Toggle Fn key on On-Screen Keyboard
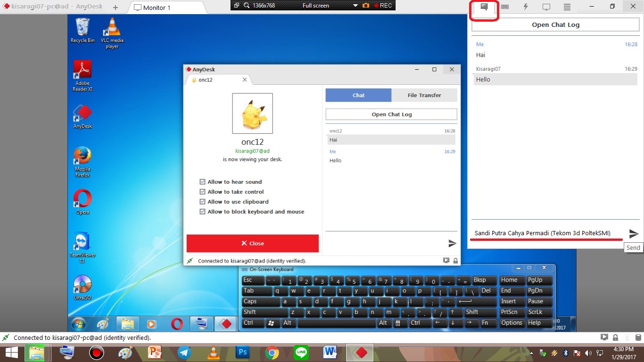The height and width of the screenshot is (362, 644). pyautogui.click(x=488, y=323)
